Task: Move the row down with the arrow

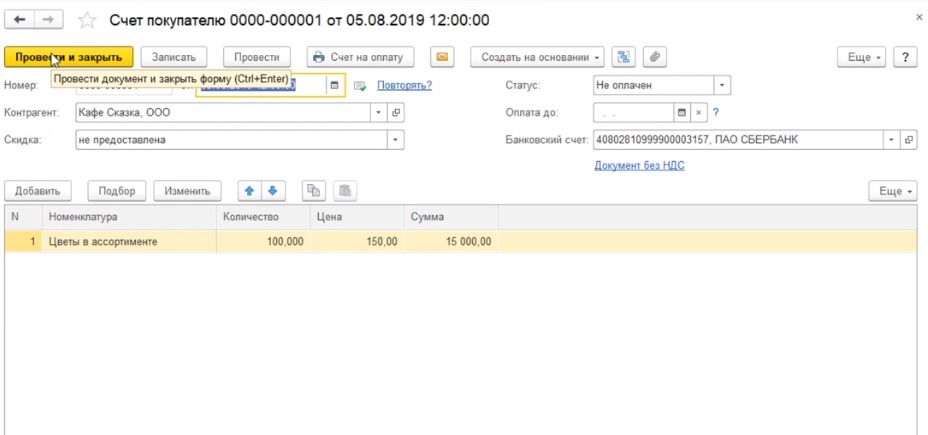Action: (x=272, y=191)
